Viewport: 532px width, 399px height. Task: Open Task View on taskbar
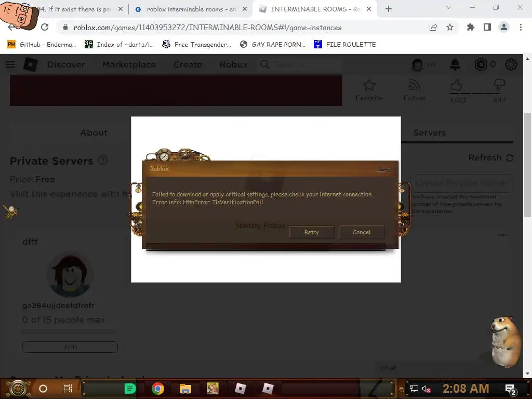[x=68, y=389]
